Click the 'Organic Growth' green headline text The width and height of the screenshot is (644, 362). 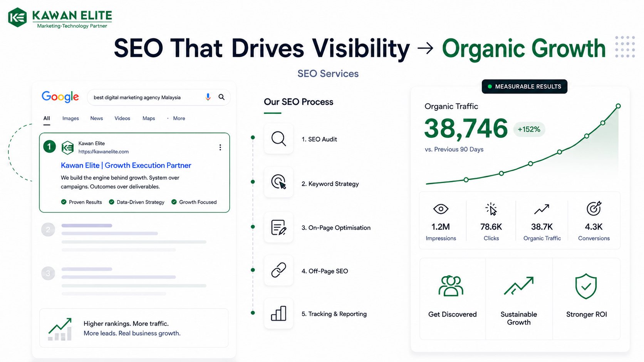point(524,49)
